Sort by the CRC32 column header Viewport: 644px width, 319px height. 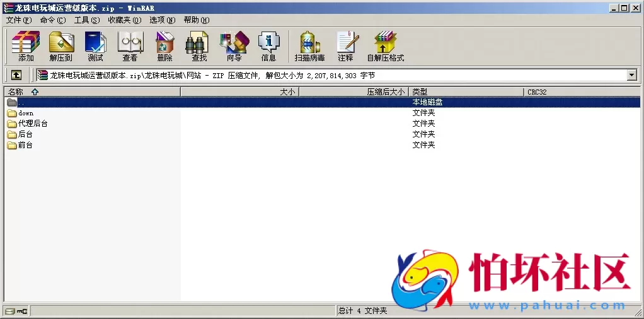coord(537,92)
